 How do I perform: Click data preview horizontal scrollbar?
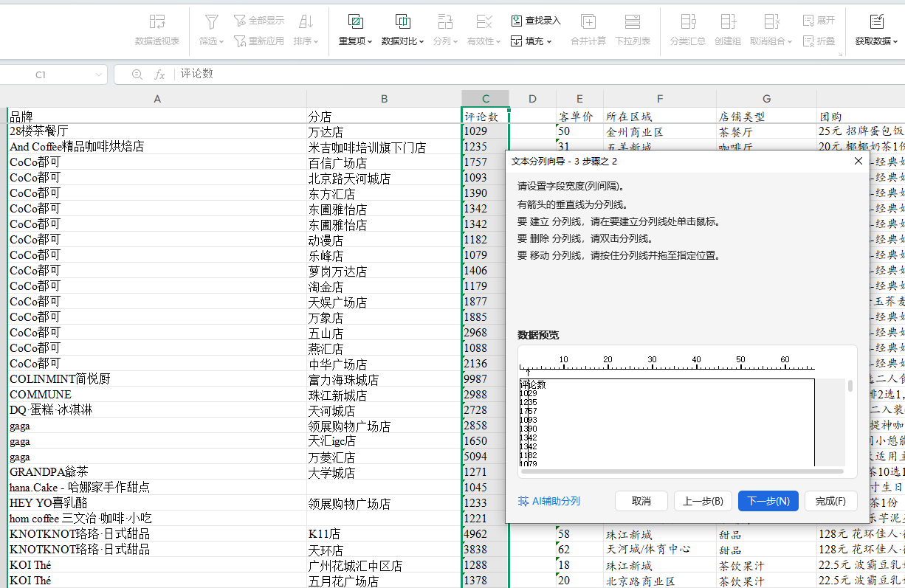681,470
